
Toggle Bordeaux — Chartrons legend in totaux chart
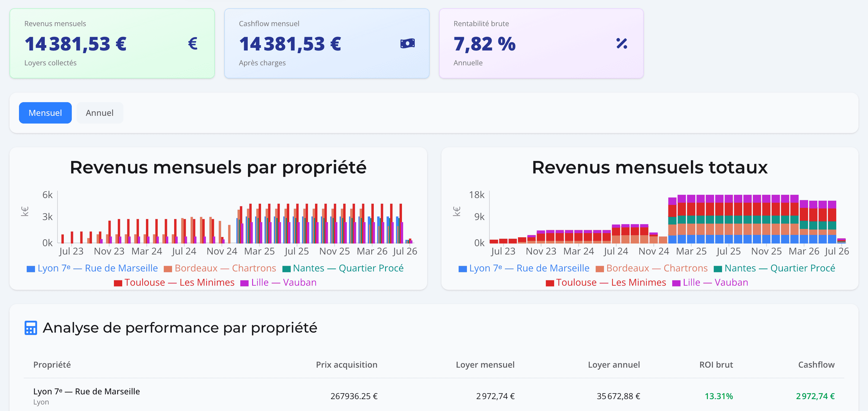click(x=652, y=268)
